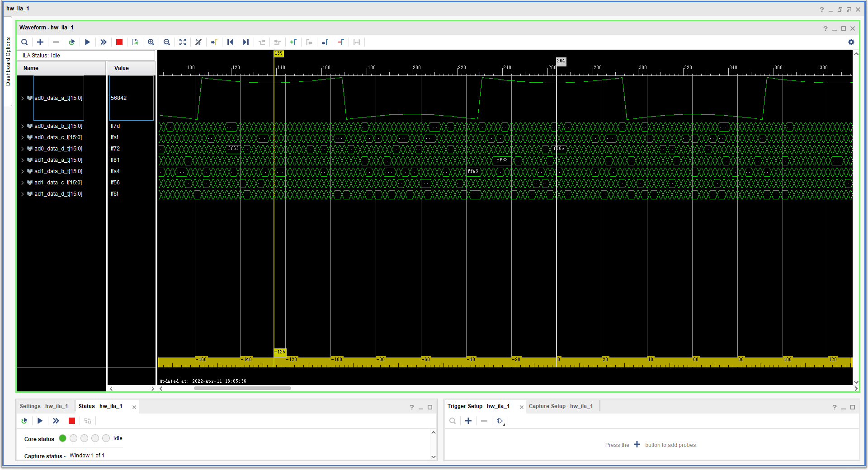This screenshot has height=470, width=868.
Task: Open help for Trigger Setup panel
Action: [835, 407]
